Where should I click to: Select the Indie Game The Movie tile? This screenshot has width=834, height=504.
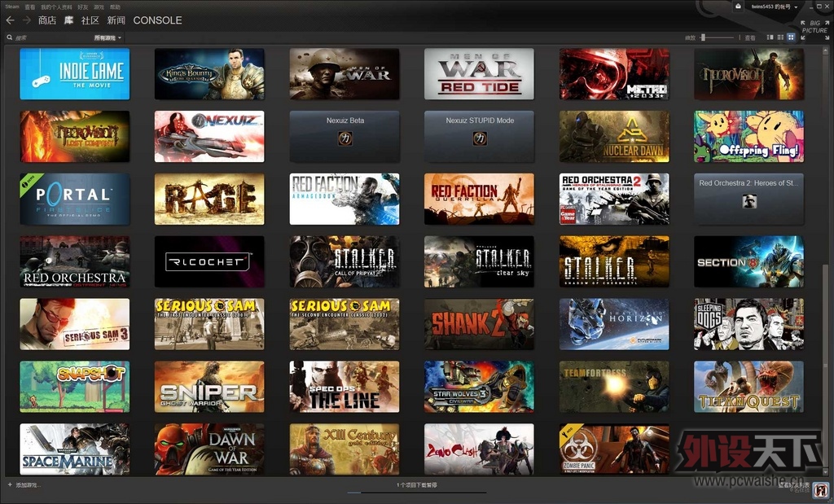pos(75,74)
